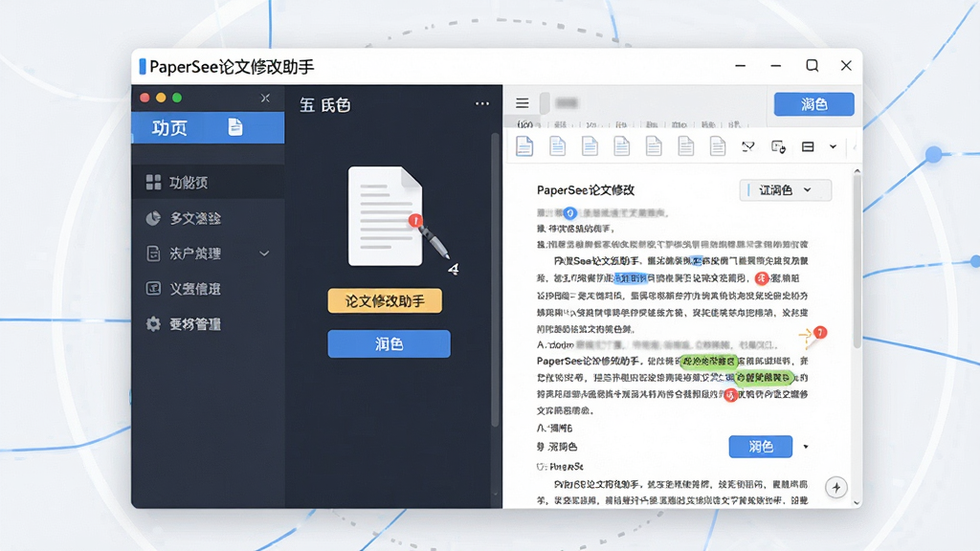Viewport: 980px width, 551px height.
Task: Click the blue numbered marker in the document
Action: [x=569, y=213]
